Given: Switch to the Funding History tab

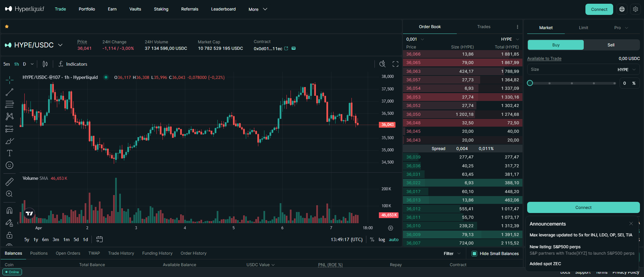Looking at the screenshot, I should click(157, 253).
